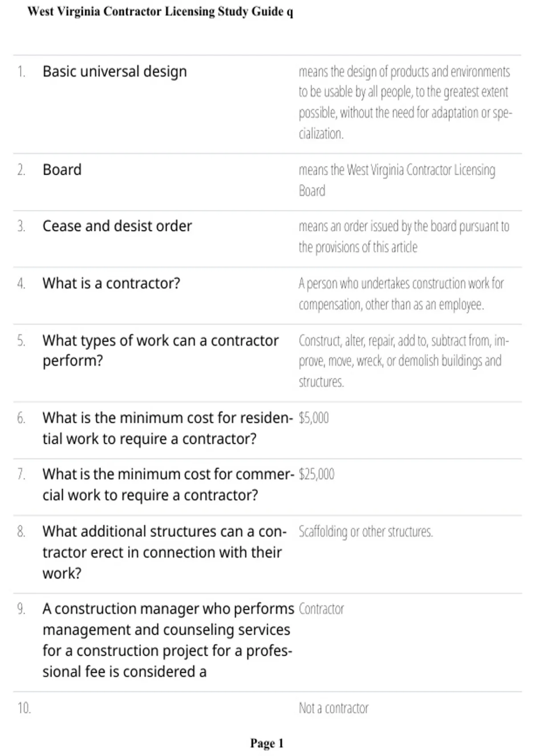Screen dimensions: 534x756
Task: Click the definition about order issued by board
Action: (404, 237)
